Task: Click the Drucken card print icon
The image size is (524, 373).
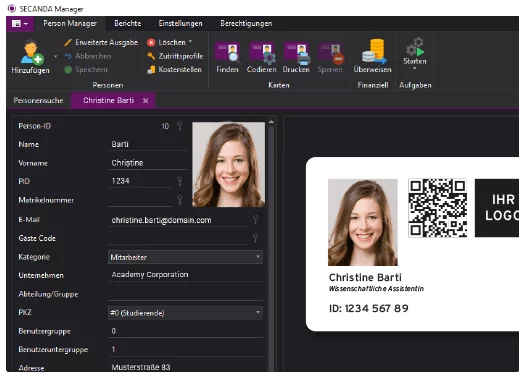Action: 296,53
